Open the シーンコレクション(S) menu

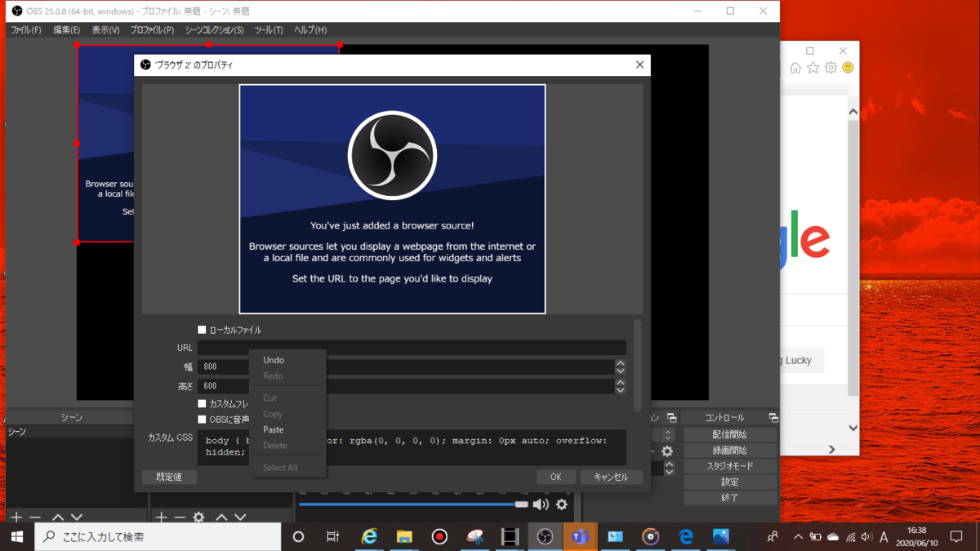(214, 30)
